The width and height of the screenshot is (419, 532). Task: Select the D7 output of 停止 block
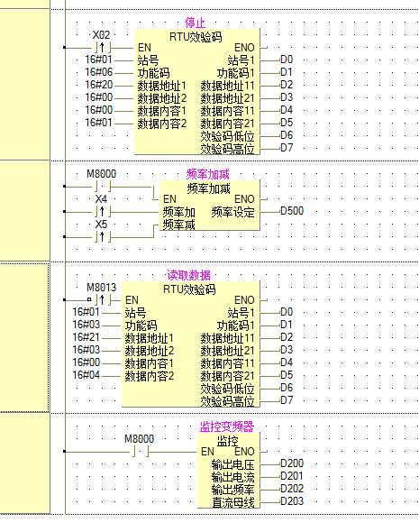coord(287,148)
